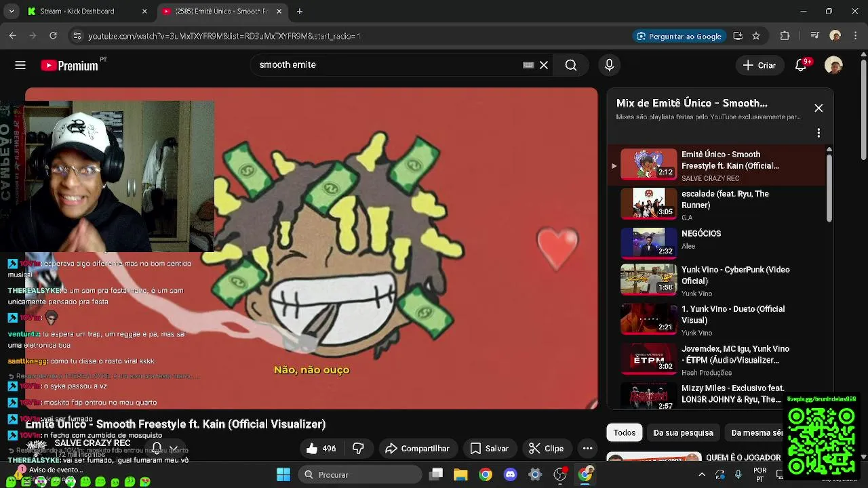Show hidden system tray icons chevron
The image size is (868, 488).
[702, 474]
